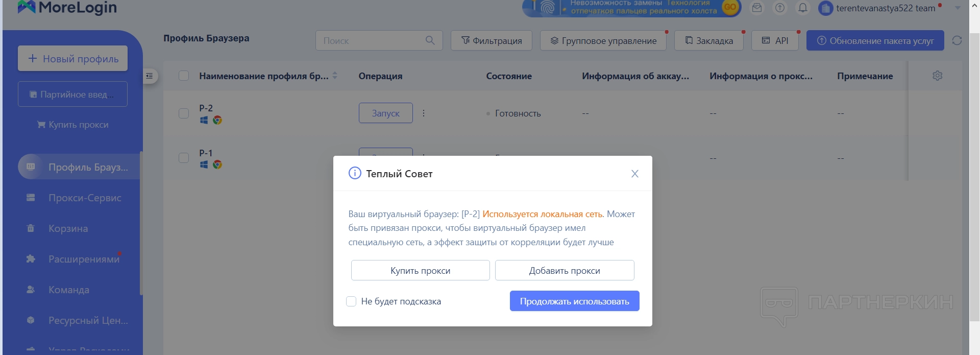Click the three-dot menu for profile P-2
The width and height of the screenshot is (980, 355).
[424, 113]
